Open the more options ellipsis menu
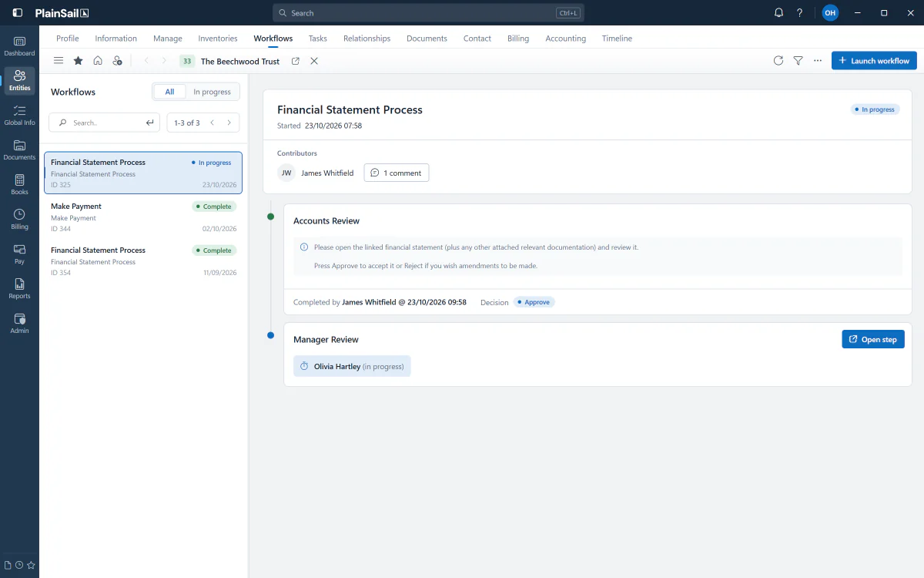Screen dimensions: 924x578 coord(818,61)
